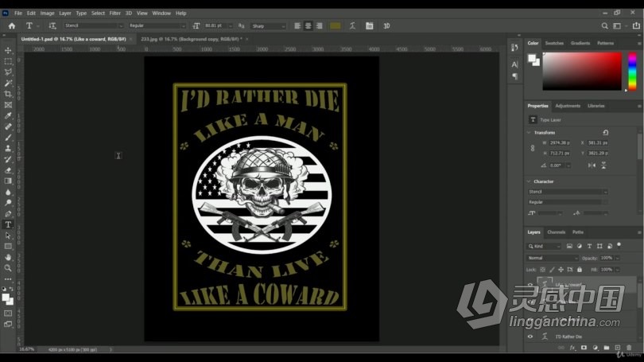Click the 3D button in options bar
The image size is (644, 362).
click(386, 26)
